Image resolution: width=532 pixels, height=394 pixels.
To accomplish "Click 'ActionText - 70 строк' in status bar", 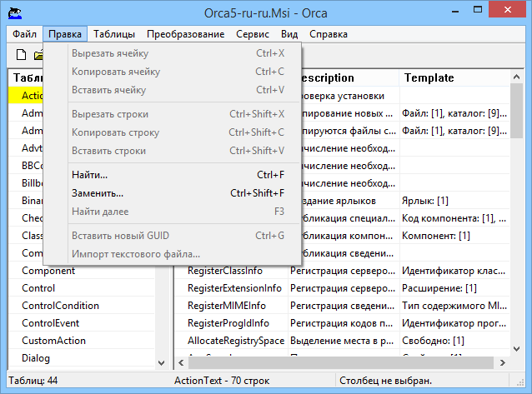I will click(222, 381).
